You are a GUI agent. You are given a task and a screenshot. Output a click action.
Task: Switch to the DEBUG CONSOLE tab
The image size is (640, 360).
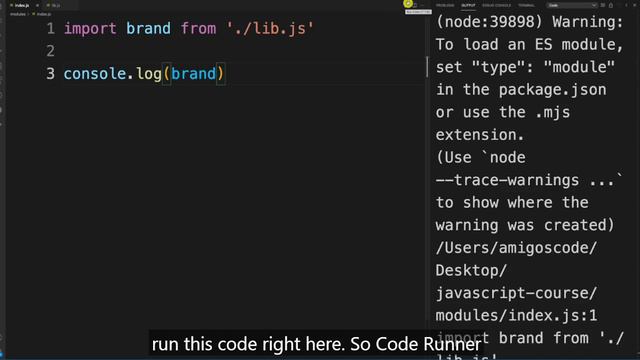point(497,5)
